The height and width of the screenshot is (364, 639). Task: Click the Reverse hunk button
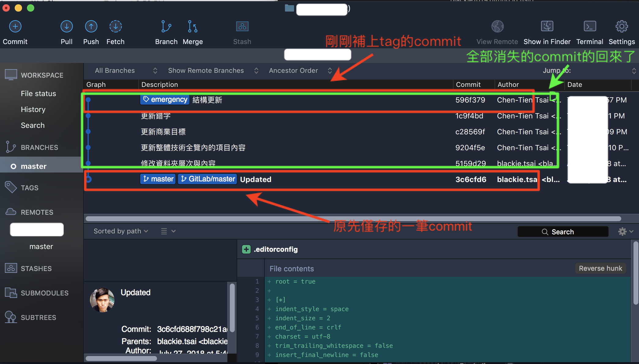(x=600, y=269)
